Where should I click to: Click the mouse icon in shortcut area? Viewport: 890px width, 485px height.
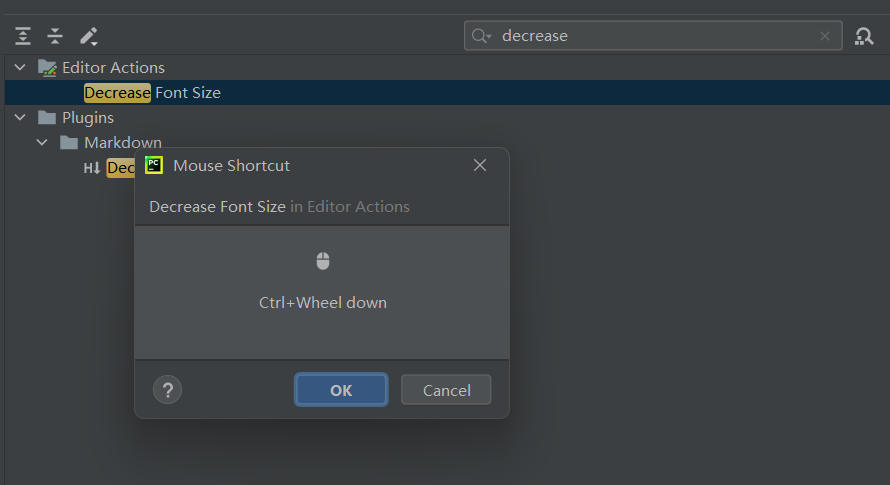(323, 261)
